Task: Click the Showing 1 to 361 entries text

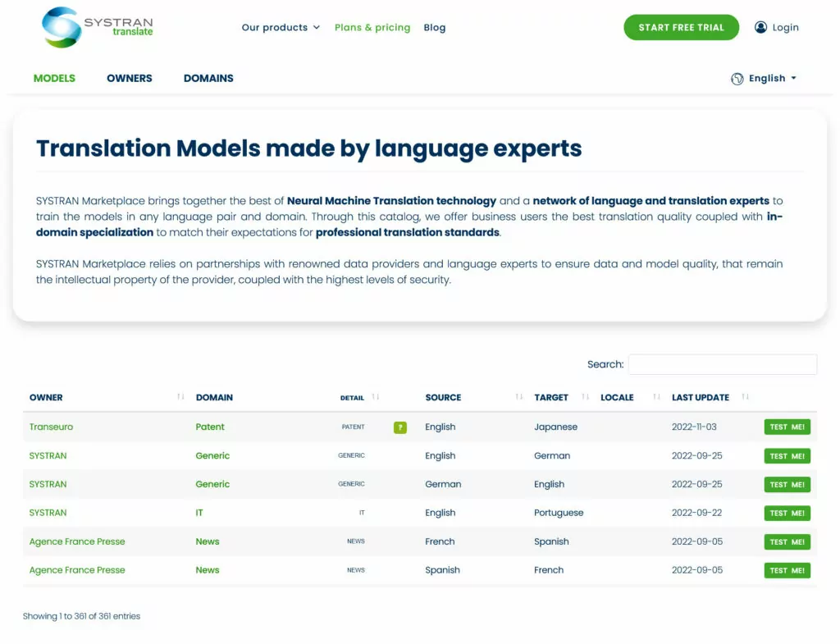Action: [81, 616]
